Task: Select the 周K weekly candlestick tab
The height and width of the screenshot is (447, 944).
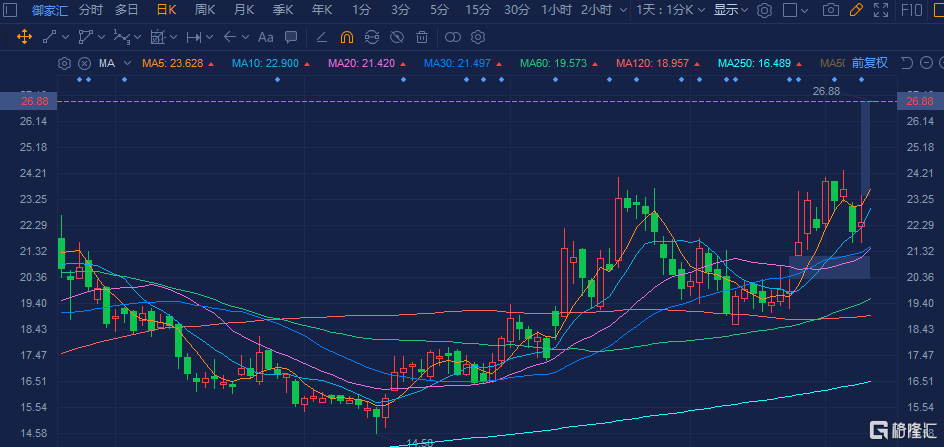Action: point(205,10)
